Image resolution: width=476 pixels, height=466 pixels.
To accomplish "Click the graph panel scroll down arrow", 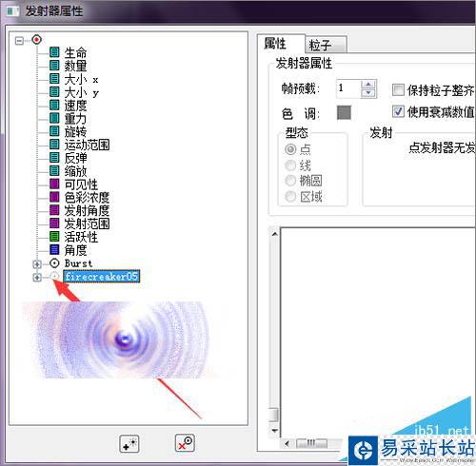I will coord(274,431).
